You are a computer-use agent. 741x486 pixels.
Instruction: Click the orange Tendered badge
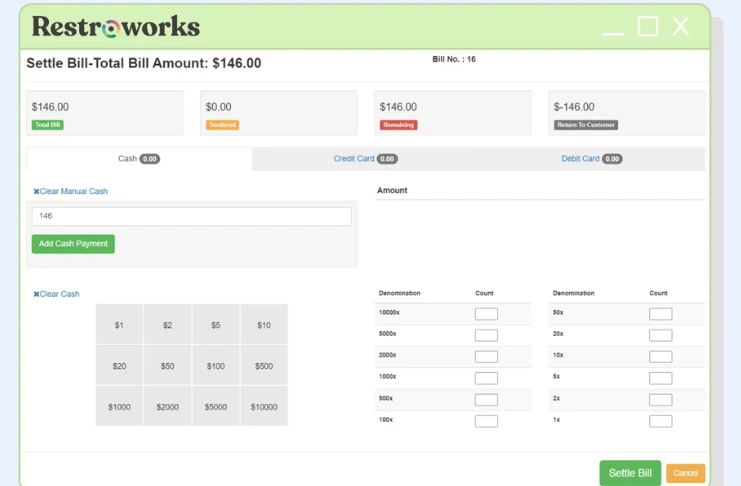(x=222, y=125)
